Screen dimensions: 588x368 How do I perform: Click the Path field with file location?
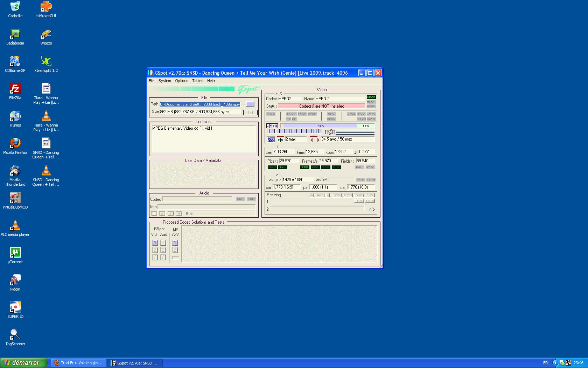click(x=200, y=104)
